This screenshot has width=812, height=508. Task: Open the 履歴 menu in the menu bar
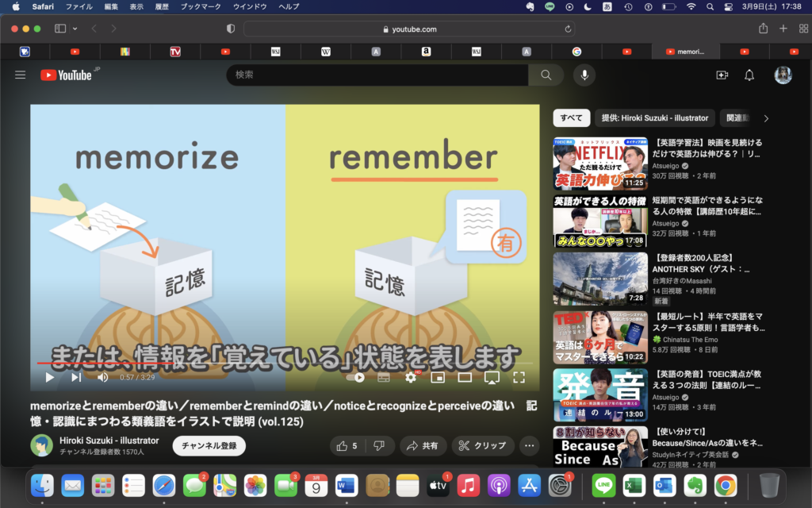click(x=163, y=6)
